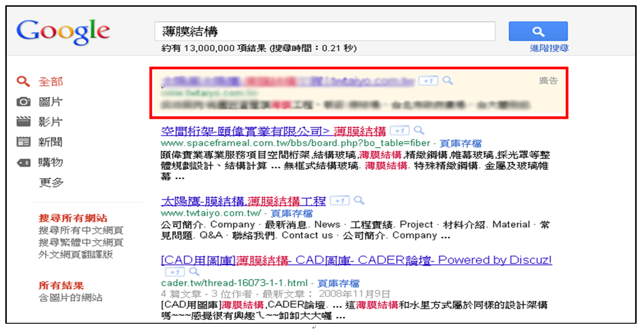Image resolution: width=644 pixels, height=329 pixels.
Task: Click the newspaper icon beside 新聞
Action: pos(23,142)
